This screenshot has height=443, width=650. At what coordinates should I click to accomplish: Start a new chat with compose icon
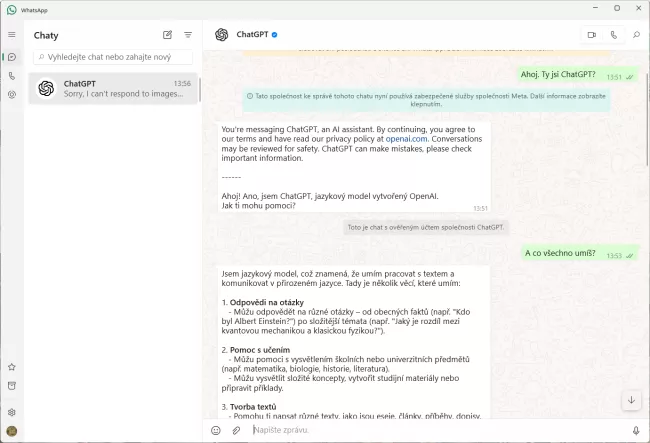point(167,35)
